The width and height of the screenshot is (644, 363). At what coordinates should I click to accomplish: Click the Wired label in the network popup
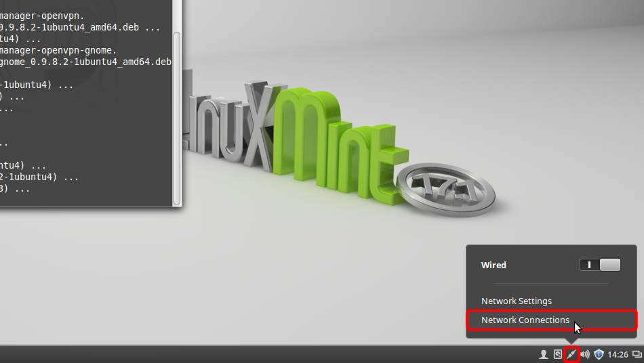(494, 265)
